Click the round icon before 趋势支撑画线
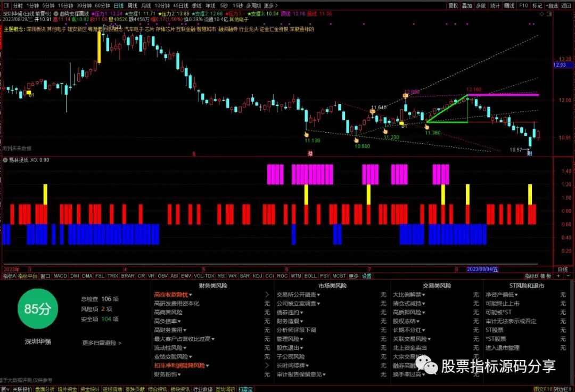Image resolution: width=575 pixels, height=392 pixels. [56, 14]
